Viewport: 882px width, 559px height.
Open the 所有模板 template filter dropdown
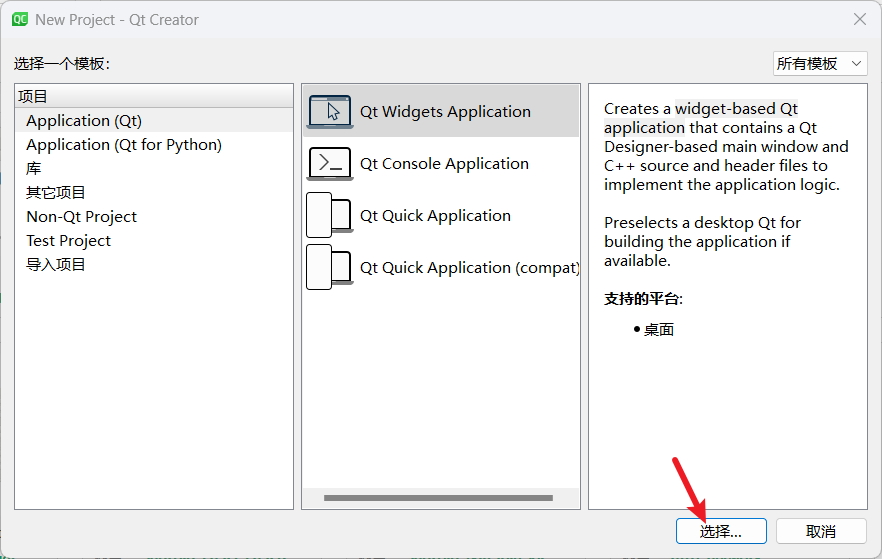click(x=820, y=64)
